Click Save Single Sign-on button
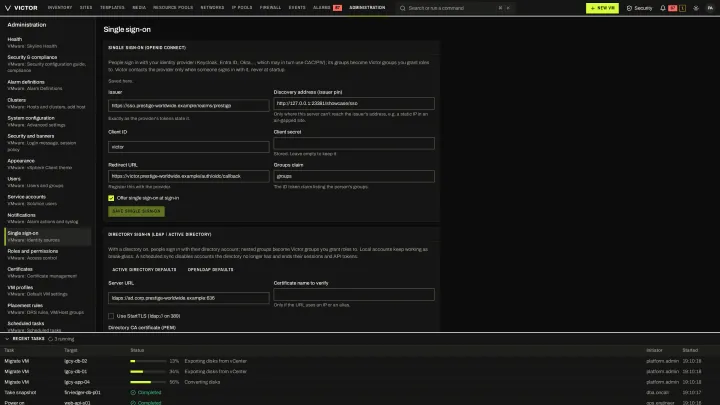This screenshot has width=720, height=405. [x=136, y=211]
